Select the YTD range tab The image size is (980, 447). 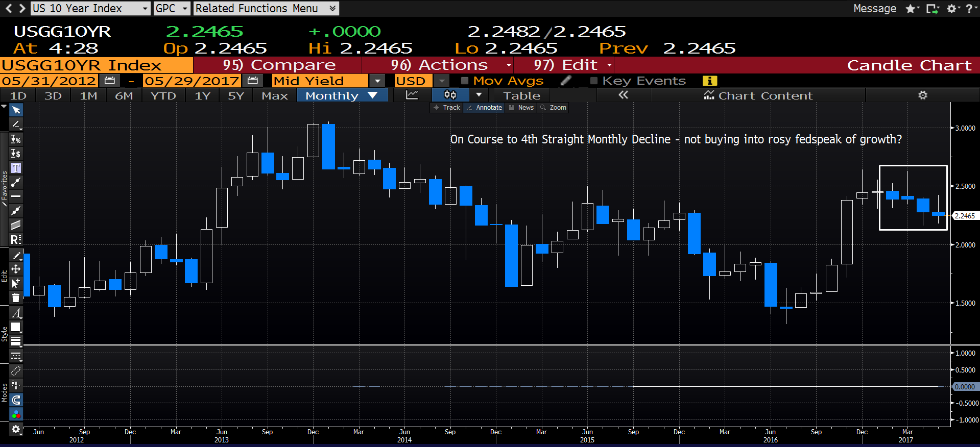tap(163, 95)
